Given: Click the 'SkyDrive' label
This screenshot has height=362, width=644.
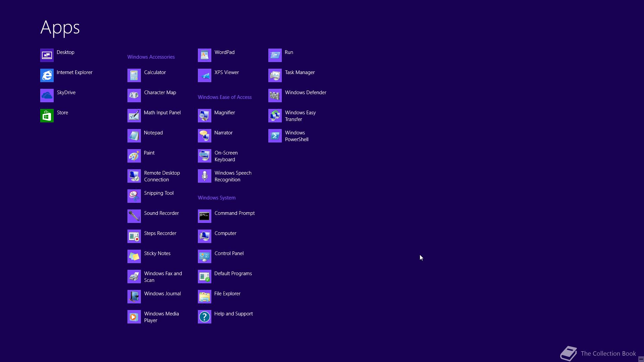Looking at the screenshot, I should click(x=66, y=93).
